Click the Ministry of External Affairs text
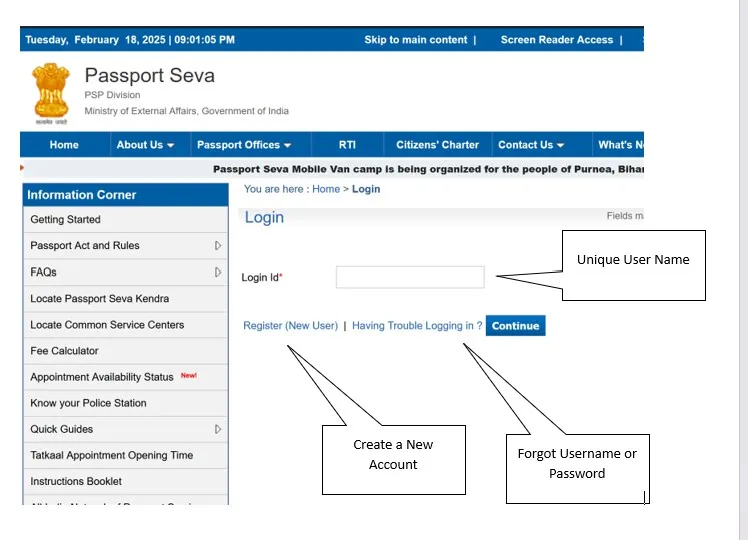The width and height of the screenshot is (748, 540). click(x=187, y=111)
